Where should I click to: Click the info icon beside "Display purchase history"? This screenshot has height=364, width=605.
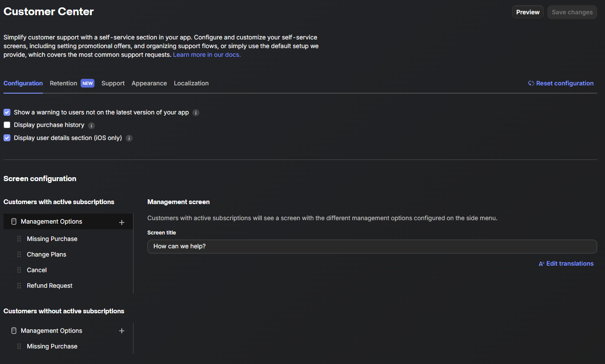[x=91, y=125]
